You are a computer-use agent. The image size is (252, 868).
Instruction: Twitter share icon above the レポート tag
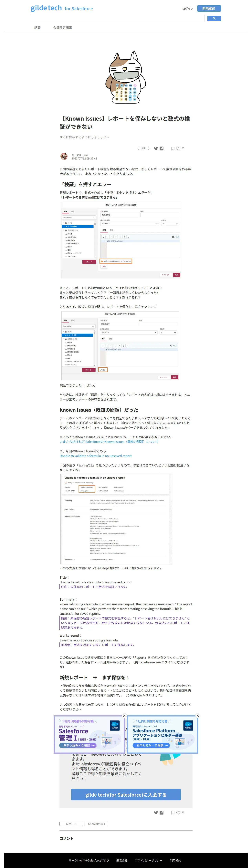[156, 812]
